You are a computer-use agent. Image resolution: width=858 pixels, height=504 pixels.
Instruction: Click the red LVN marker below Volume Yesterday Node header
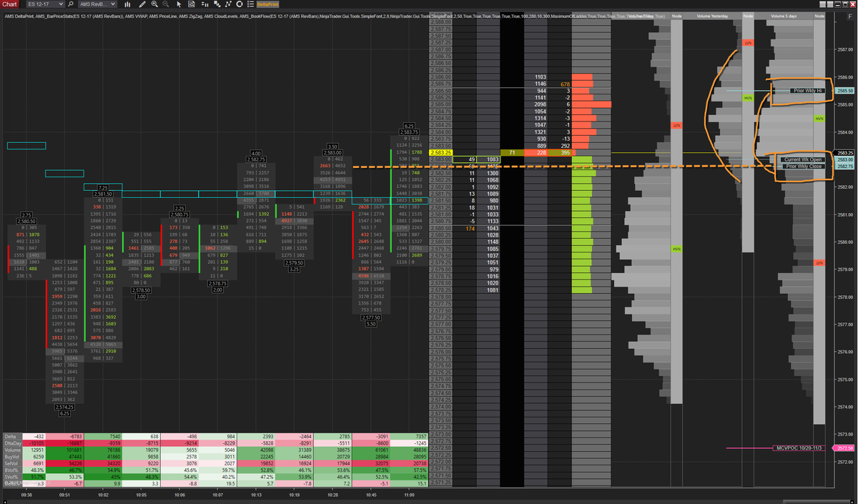[748, 44]
